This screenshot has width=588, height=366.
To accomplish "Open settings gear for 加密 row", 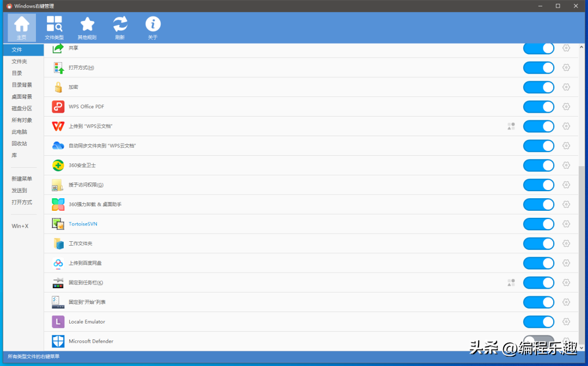I will tap(566, 87).
